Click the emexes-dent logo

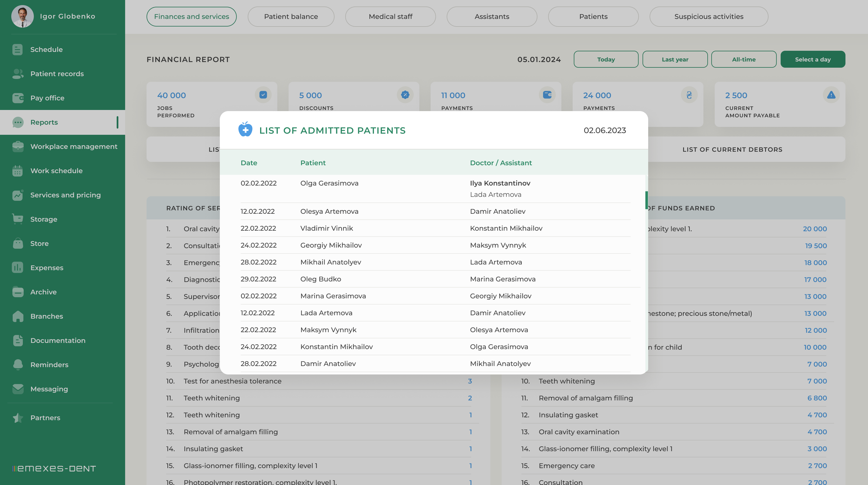click(x=54, y=468)
